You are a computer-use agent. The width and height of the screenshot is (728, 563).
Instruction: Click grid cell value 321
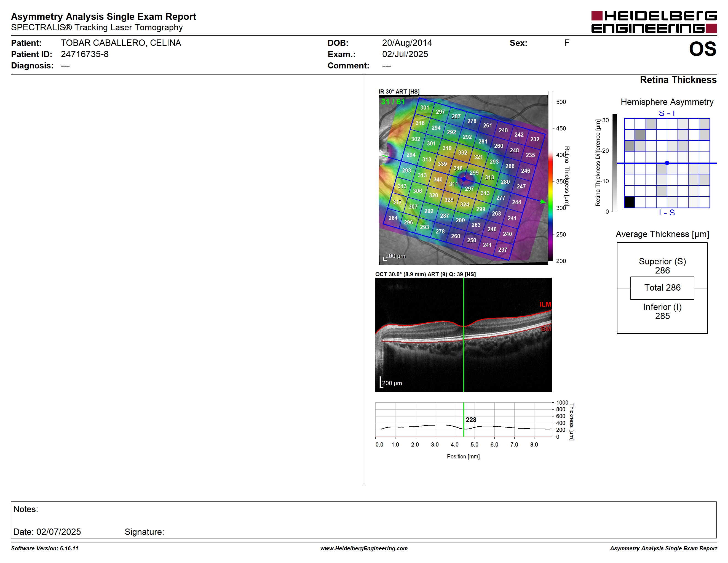point(478,157)
